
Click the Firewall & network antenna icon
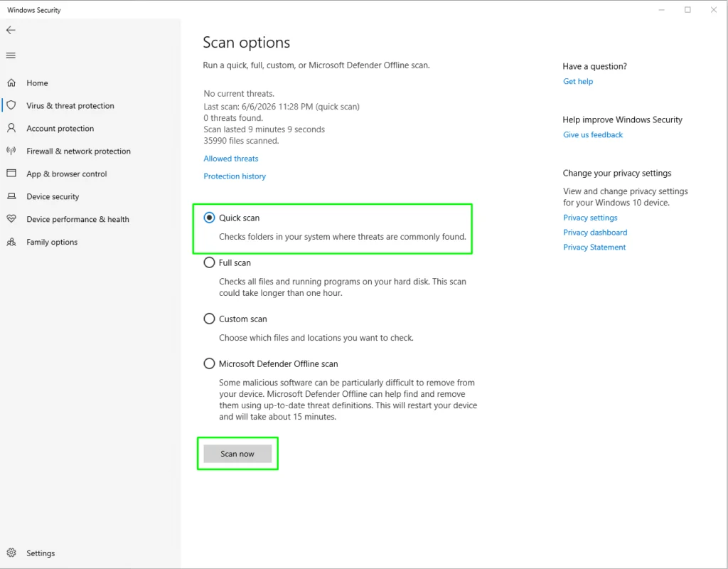coord(11,151)
